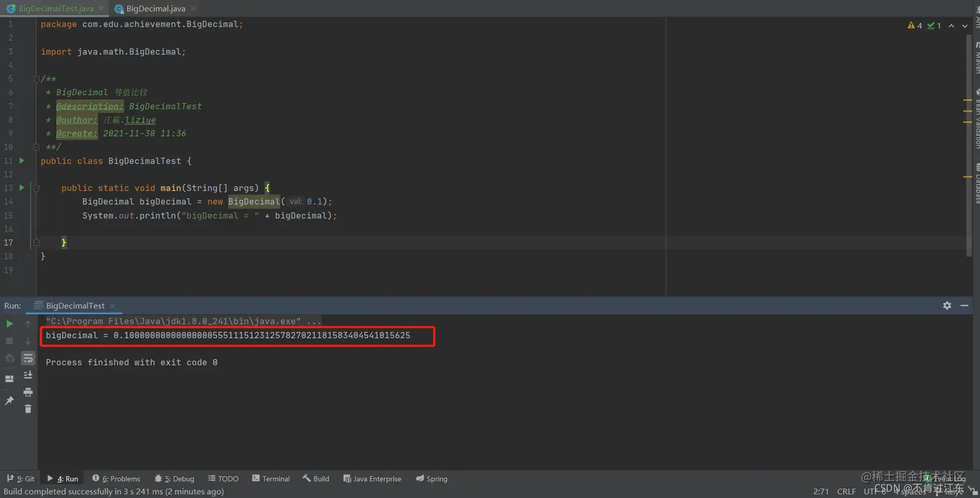
Task: Click the run gutter arrow beside the main method
Action: point(21,188)
